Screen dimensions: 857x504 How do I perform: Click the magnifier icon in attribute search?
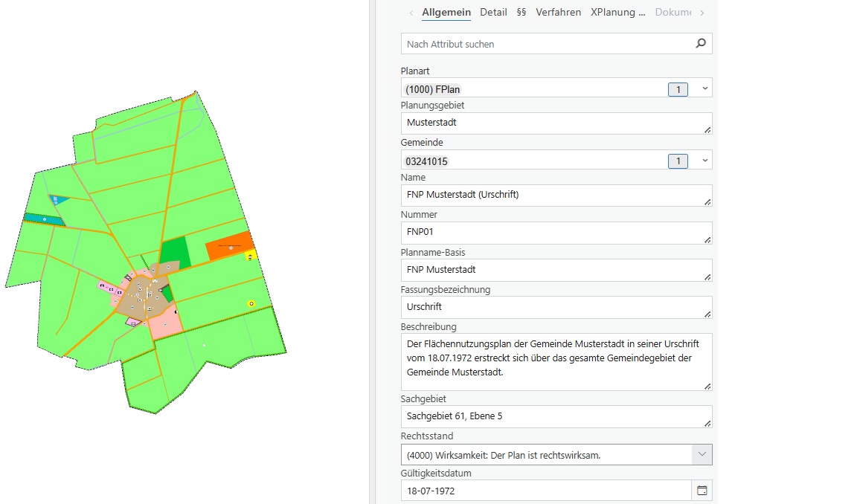click(x=700, y=44)
